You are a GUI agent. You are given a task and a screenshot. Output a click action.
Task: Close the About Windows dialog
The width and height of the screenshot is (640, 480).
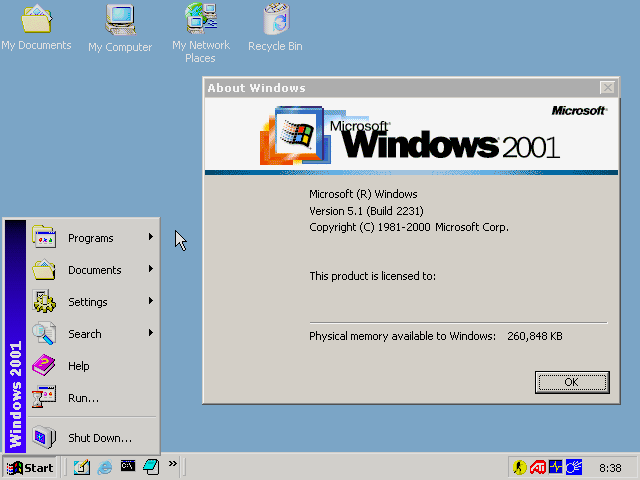(607, 87)
